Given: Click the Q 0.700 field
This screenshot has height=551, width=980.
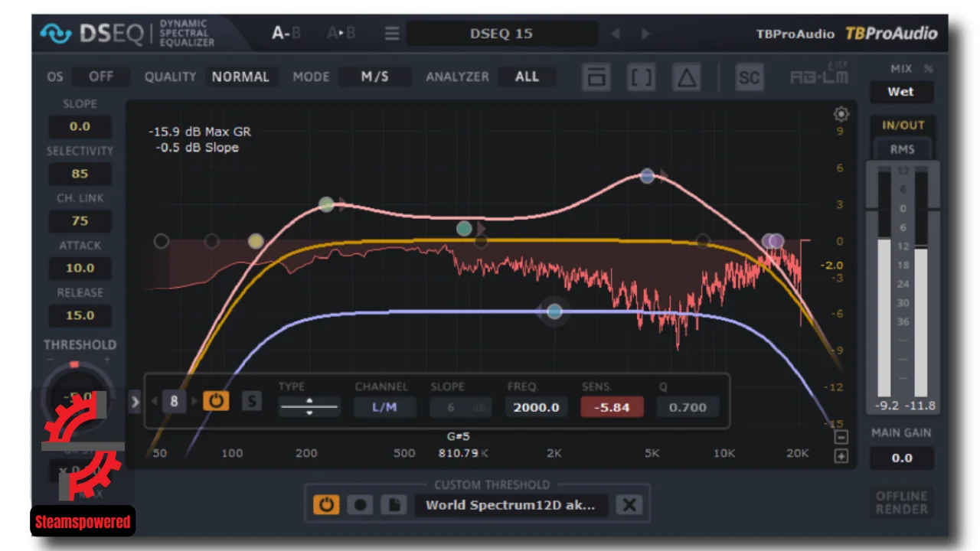Looking at the screenshot, I should coord(688,407).
